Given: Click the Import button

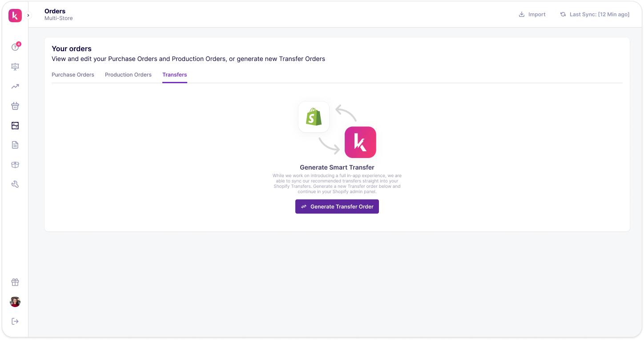Looking at the screenshot, I should [x=532, y=15].
